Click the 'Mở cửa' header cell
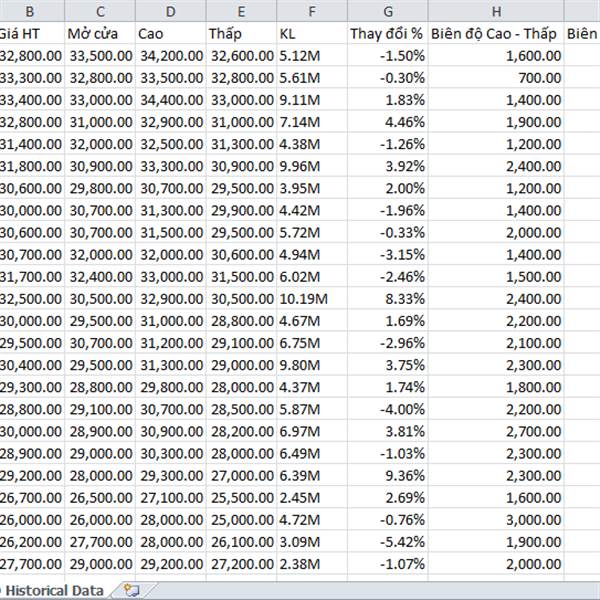This screenshot has height=600, width=600. pos(100,34)
